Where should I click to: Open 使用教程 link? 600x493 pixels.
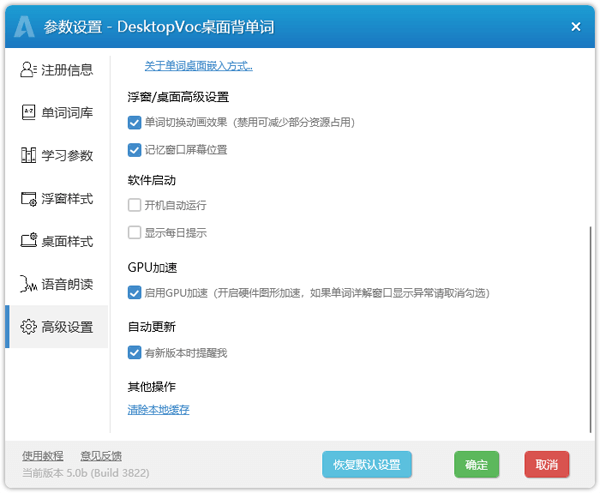coord(42,455)
